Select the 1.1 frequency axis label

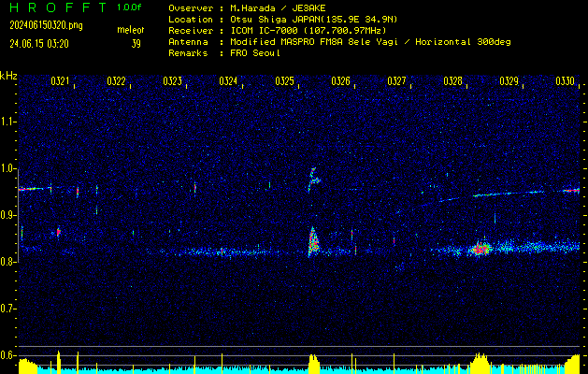(8, 122)
